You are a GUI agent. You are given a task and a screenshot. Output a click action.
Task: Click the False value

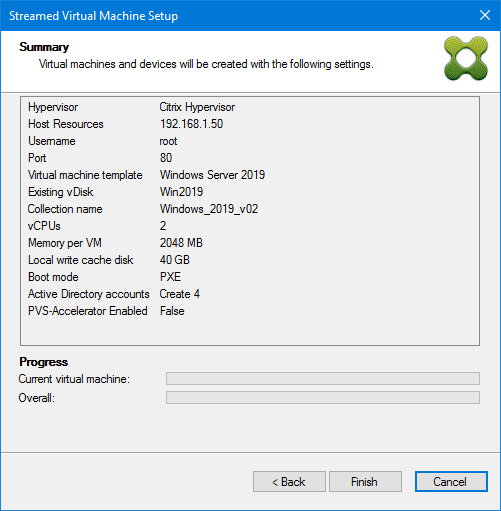[172, 311]
